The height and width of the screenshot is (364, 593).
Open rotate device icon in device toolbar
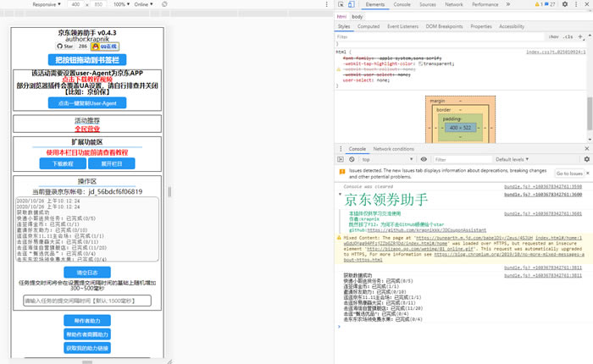click(x=164, y=4)
